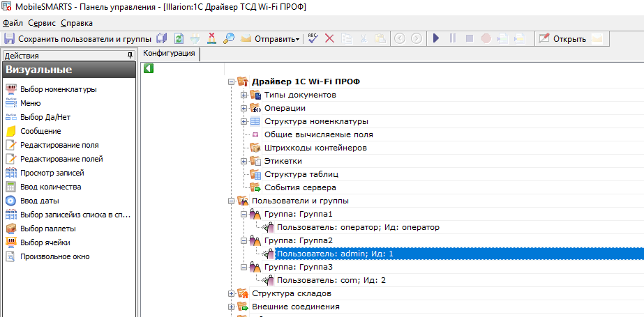644x317 pixels.
Task: Select Выбор ячейки action
Action: tap(45, 242)
